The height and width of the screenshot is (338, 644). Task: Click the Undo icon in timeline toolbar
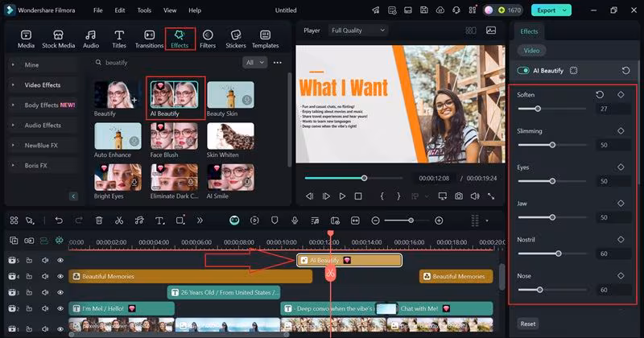click(x=59, y=221)
